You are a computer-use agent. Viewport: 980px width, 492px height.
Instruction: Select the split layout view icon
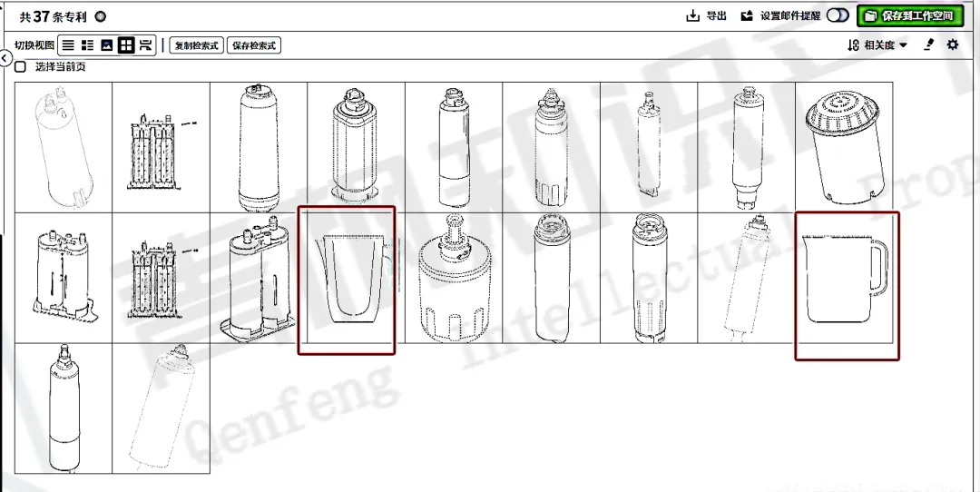pyautogui.click(x=145, y=45)
